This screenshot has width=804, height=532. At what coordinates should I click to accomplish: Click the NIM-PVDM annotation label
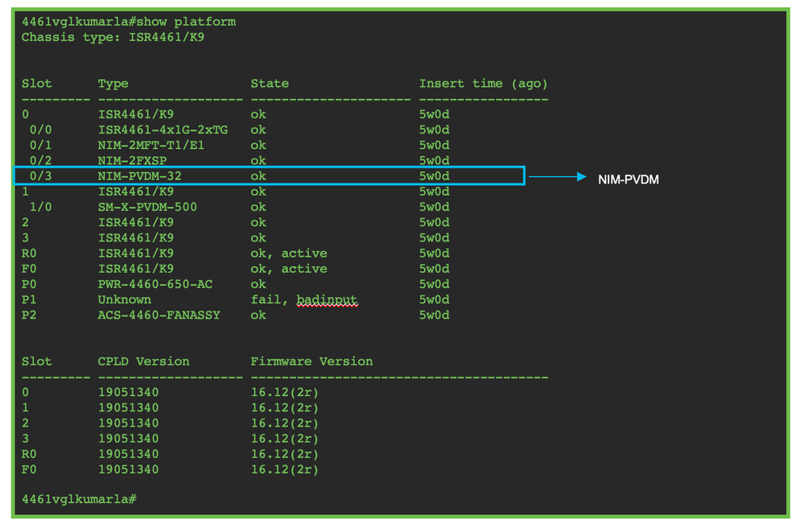pyautogui.click(x=628, y=179)
